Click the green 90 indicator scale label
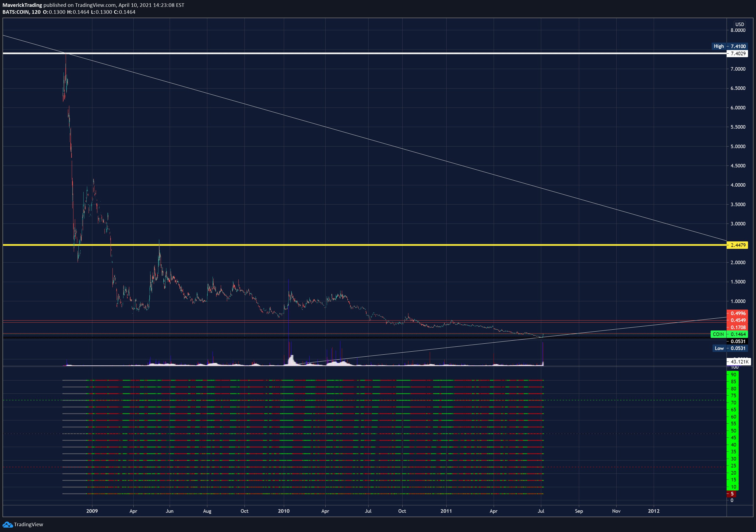Image resolution: width=756 pixels, height=532 pixels. [x=733, y=375]
